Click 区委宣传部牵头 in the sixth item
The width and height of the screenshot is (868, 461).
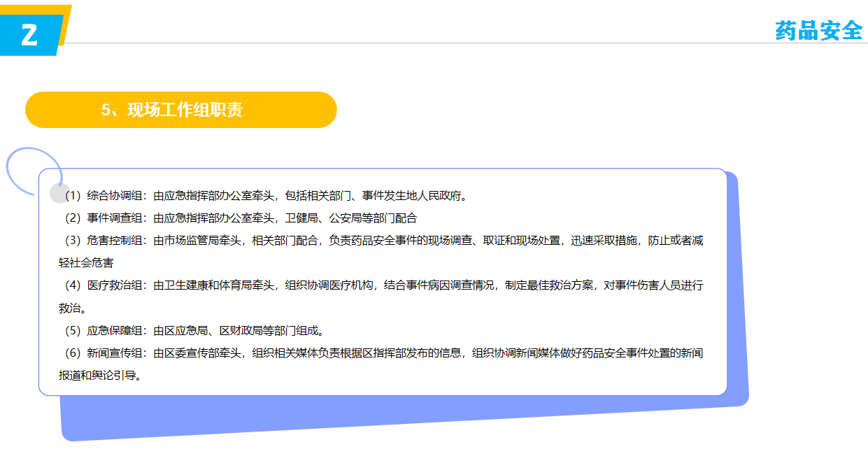coord(204,353)
